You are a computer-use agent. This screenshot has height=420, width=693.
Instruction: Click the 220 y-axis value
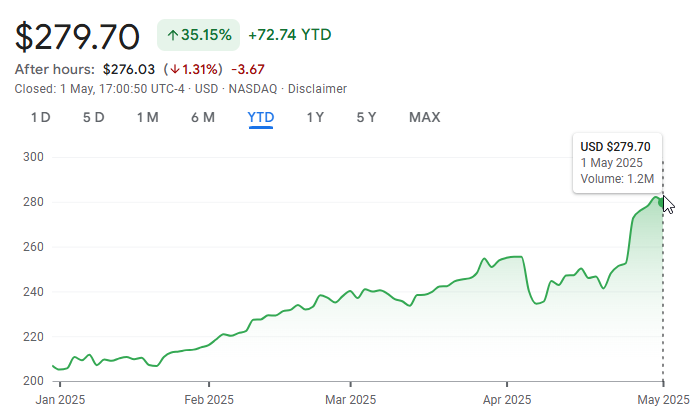33,336
